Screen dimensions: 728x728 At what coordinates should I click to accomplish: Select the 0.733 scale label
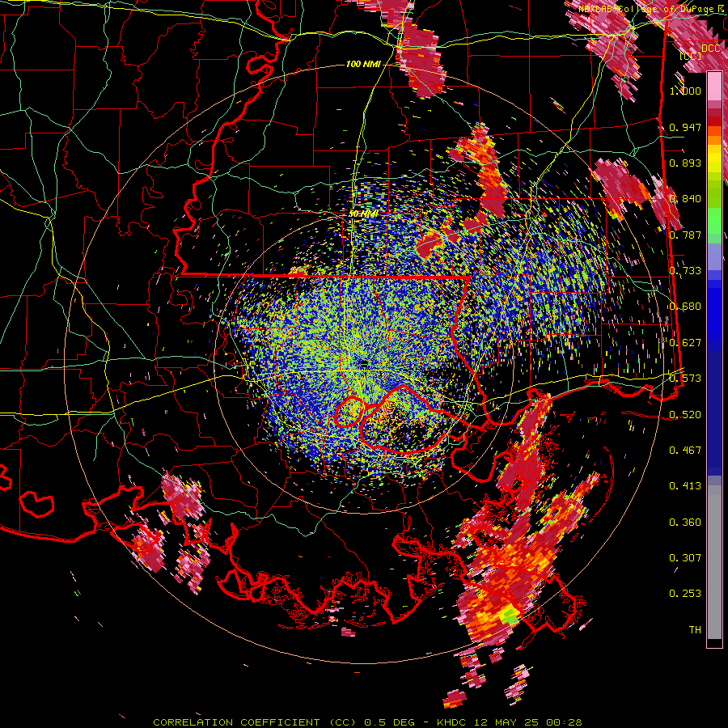685,271
